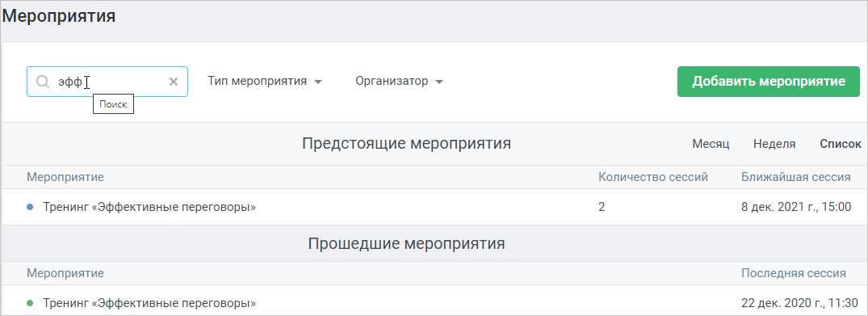868x316 pixels.
Task: Switch to the Месяц view
Action: click(x=711, y=144)
